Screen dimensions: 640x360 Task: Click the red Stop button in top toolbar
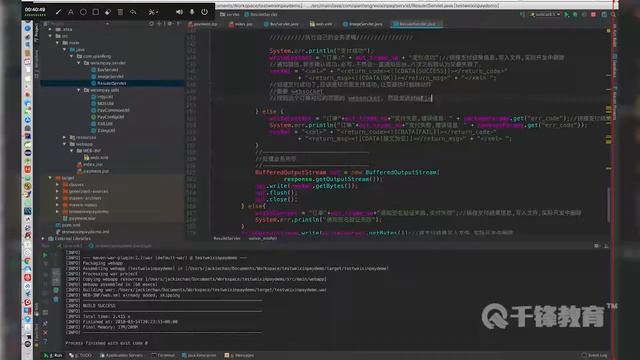click(x=593, y=14)
